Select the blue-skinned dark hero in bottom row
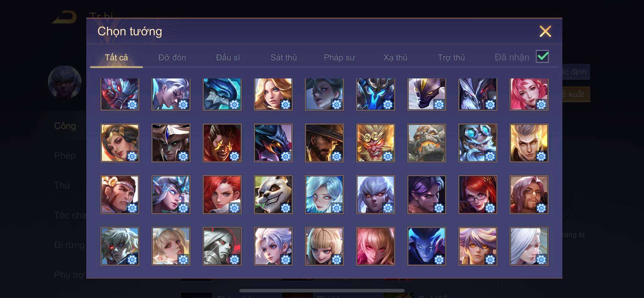Viewport: 644px width, 298px height. click(427, 246)
